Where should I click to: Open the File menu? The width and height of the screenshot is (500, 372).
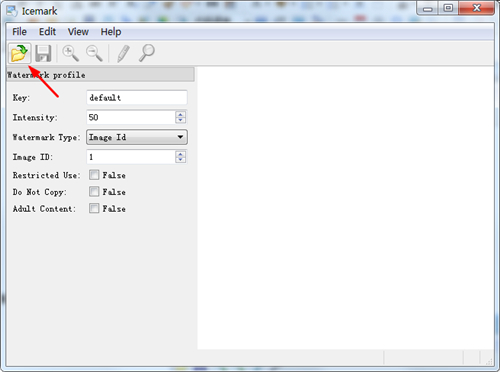pos(19,32)
